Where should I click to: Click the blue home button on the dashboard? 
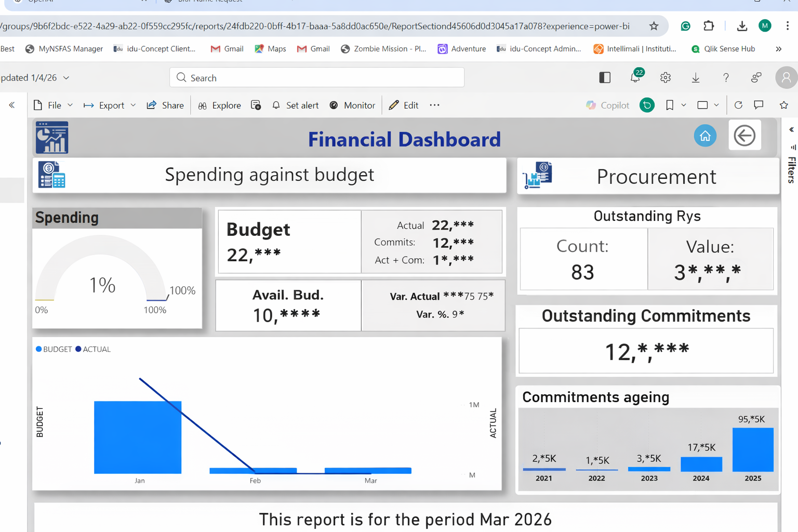[x=705, y=136]
